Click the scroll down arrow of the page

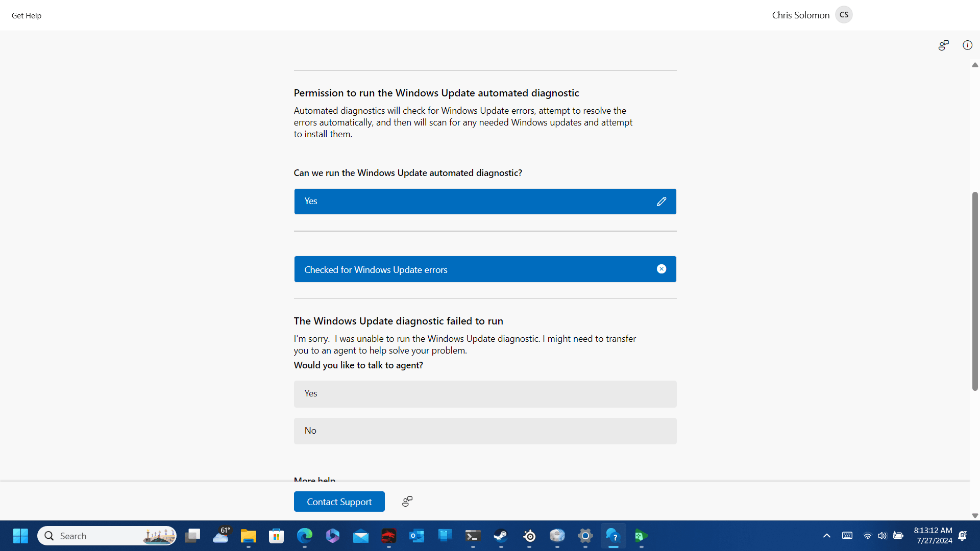click(975, 516)
